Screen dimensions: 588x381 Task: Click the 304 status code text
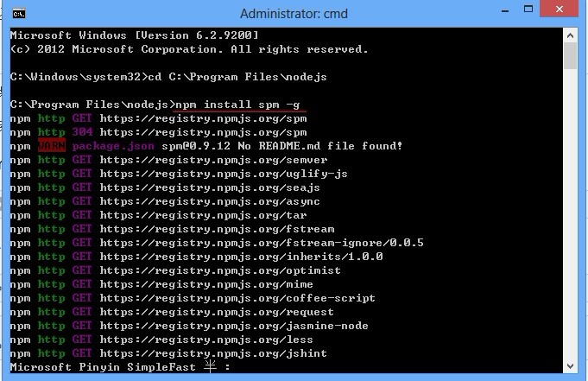pyautogui.click(x=82, y=132)
